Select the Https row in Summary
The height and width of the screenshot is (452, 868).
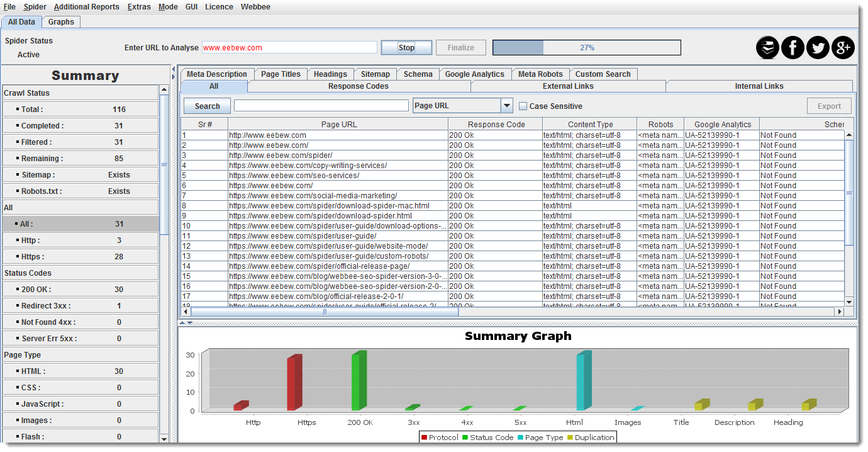point(81,257)
